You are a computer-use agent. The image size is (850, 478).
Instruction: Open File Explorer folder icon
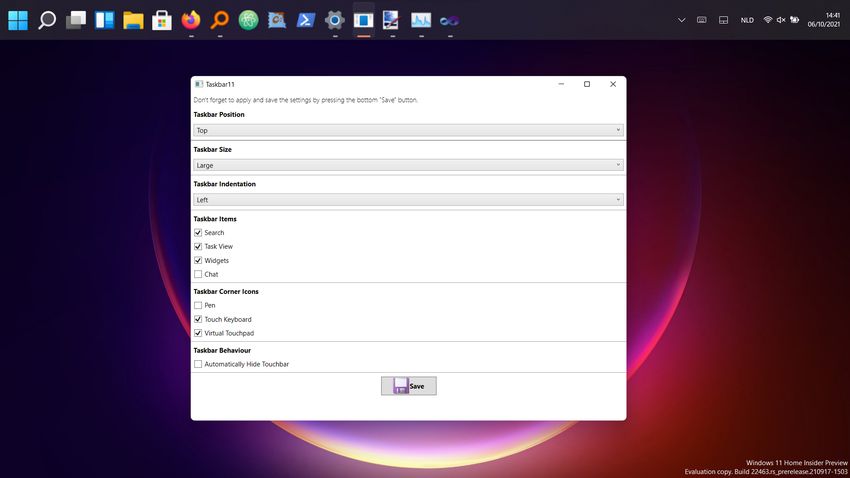click(x=133, y=20)
